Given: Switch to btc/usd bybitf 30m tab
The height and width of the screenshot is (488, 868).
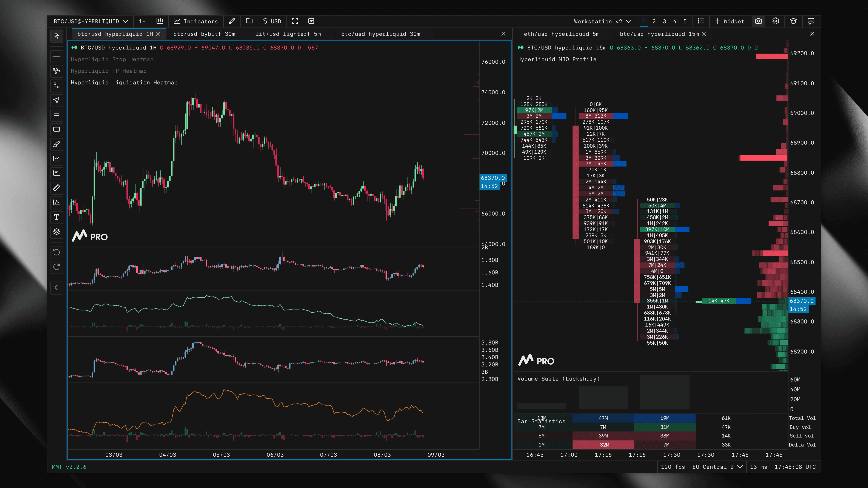Looking at the screenshot, I should pyautogui.click(x=204, y=34).
